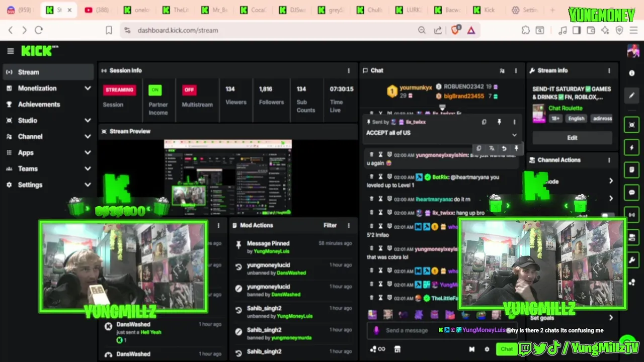Click the 1,816 Followers stat
The height and width of the screenshot is (362, 644).
271,95
